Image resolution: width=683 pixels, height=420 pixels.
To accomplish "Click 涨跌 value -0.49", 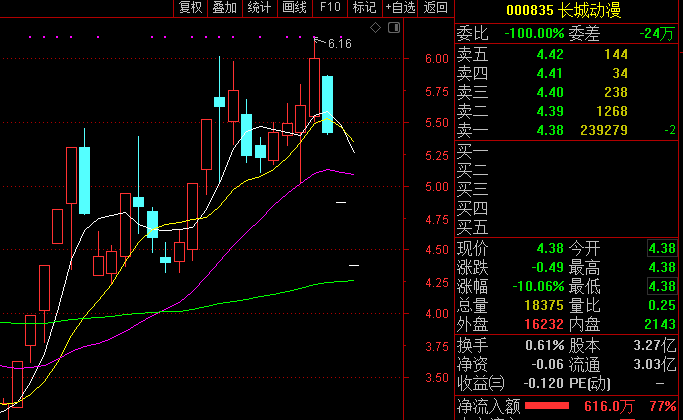I will coord(548,268).
